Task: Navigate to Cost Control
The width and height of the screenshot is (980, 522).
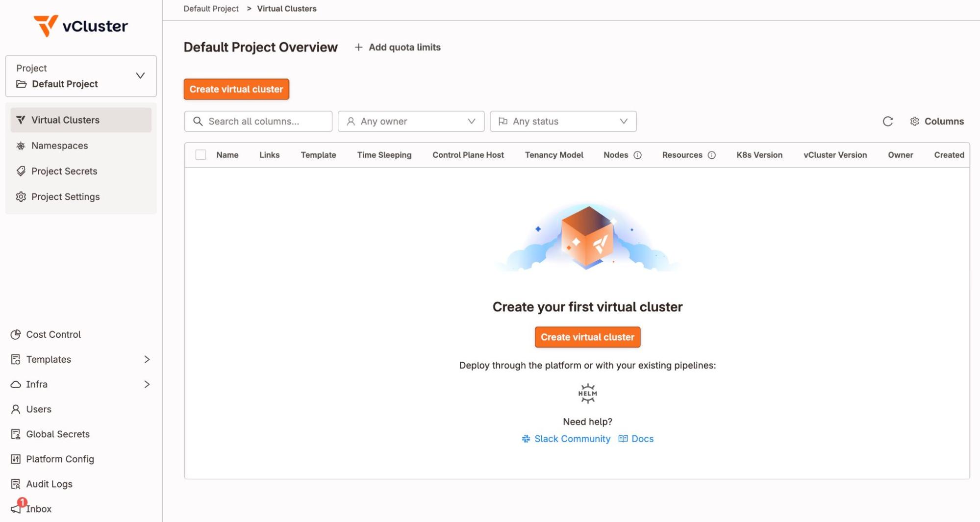Action: [x=53, y=334]
